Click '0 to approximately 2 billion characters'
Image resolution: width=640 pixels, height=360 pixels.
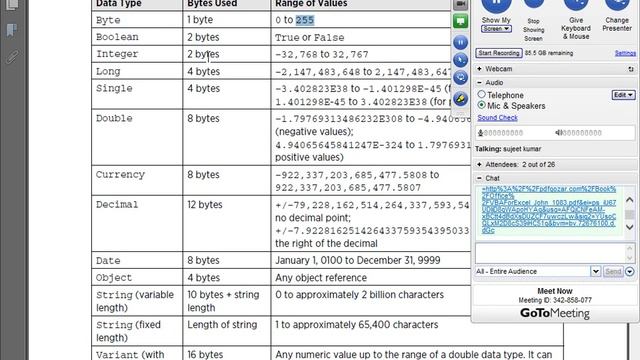pos(359,295)
